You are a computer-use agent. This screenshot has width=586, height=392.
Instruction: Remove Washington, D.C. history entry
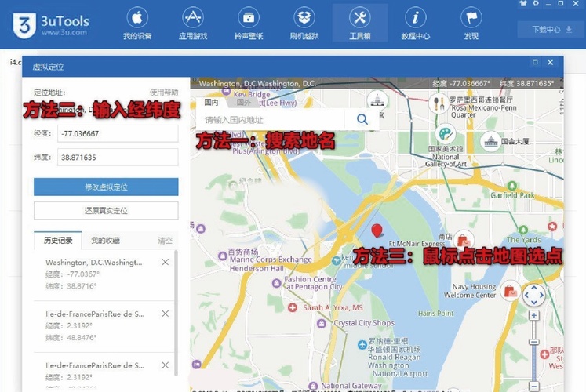point(166,262)
